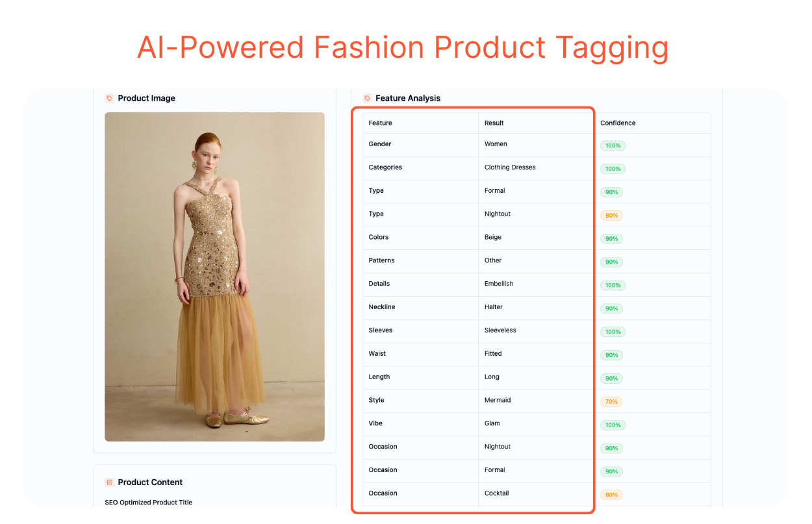812x524 pixels.
Task: Open the product image of the dress
Action: click(x=214, y=277)
